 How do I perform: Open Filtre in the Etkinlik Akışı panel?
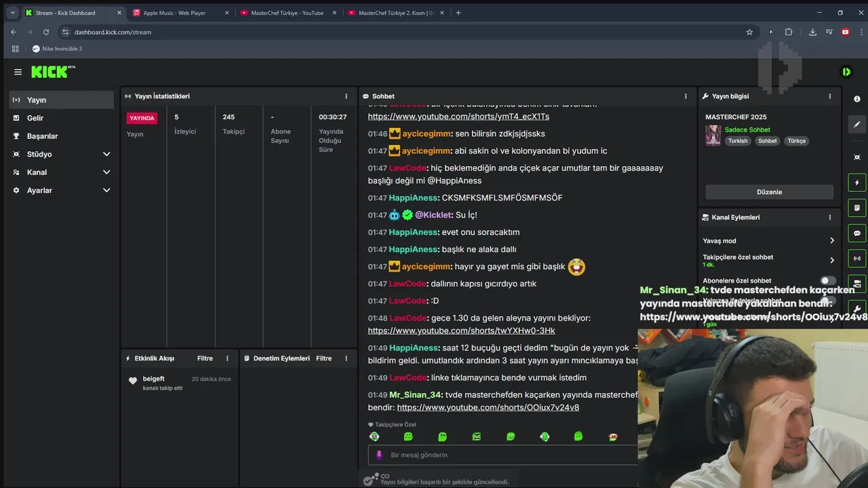205,359
